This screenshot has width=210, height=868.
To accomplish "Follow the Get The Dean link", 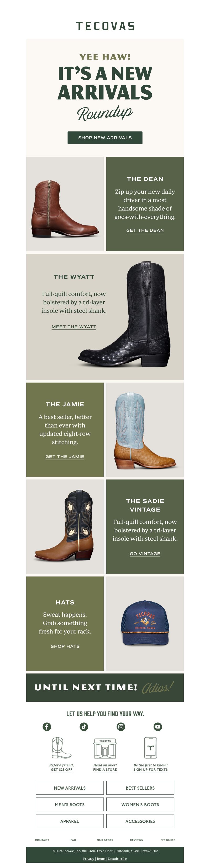I will pos(145,230).
